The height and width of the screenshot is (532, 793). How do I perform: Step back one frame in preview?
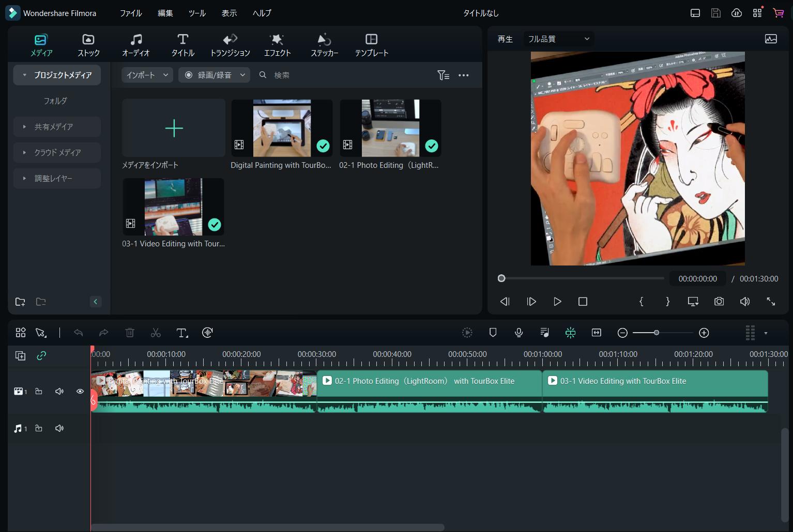[505, 302]
